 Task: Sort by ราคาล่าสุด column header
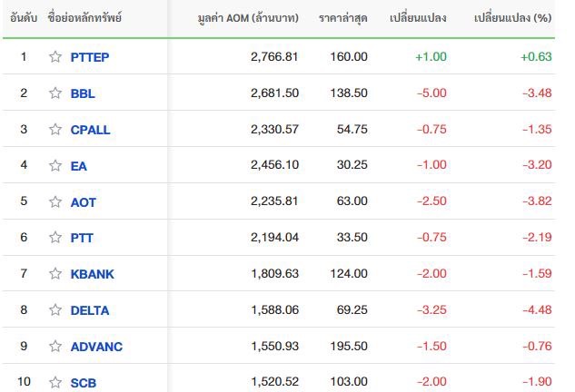(x=342, y=18)
